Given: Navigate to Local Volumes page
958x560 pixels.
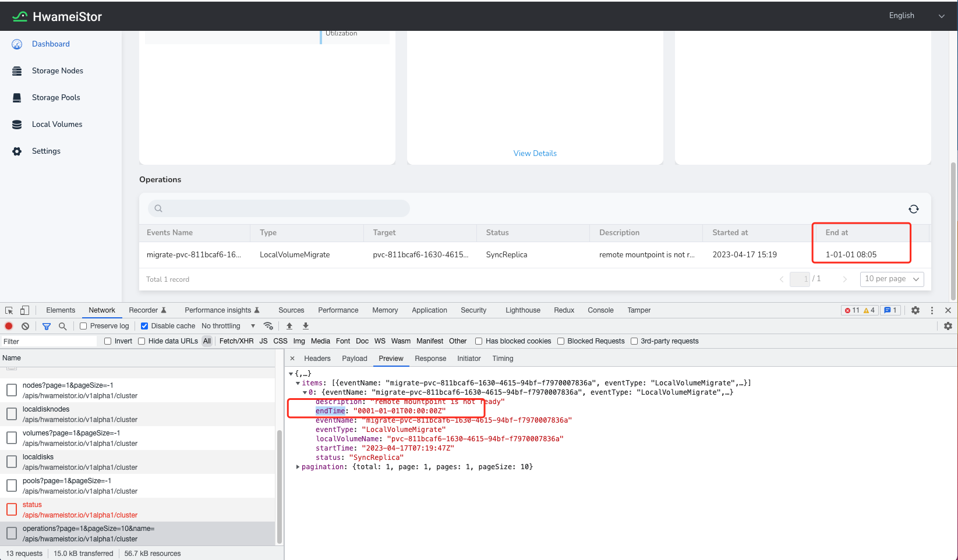Looking at the screenshot, I should coord(57,124).
